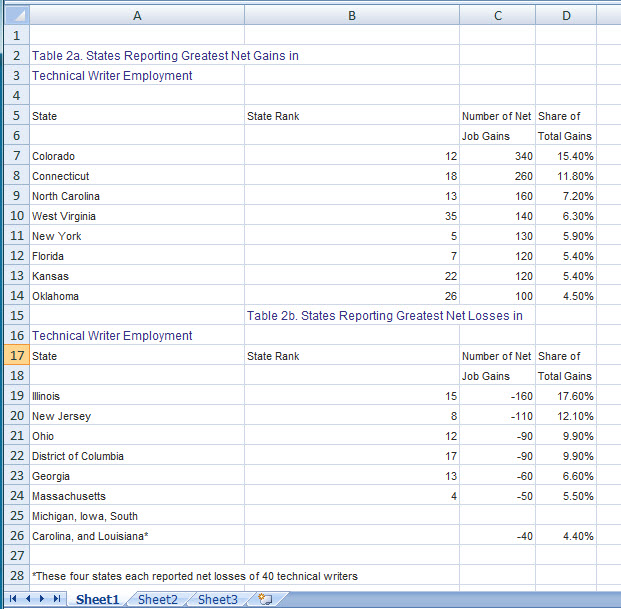Select the Ohio cell
621x609 pixels.
point(137,435)
